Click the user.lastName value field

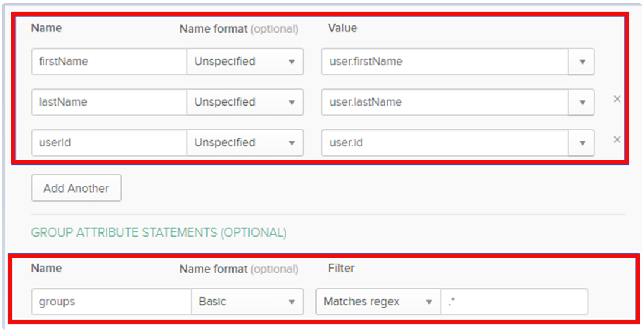(445, 102)
